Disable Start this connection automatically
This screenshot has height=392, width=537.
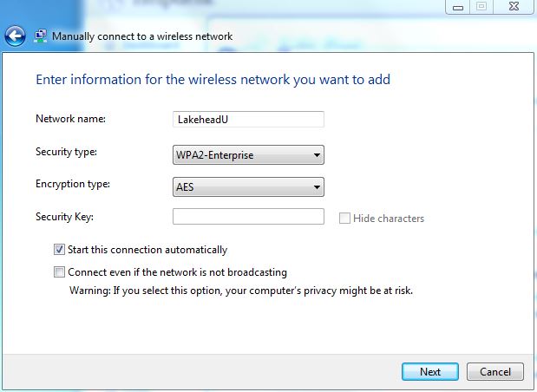pyautogui.click(x=60, y=250)
